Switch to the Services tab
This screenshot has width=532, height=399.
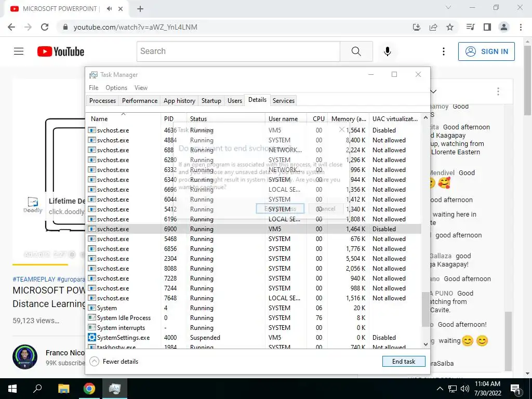[x=284, y=101]
